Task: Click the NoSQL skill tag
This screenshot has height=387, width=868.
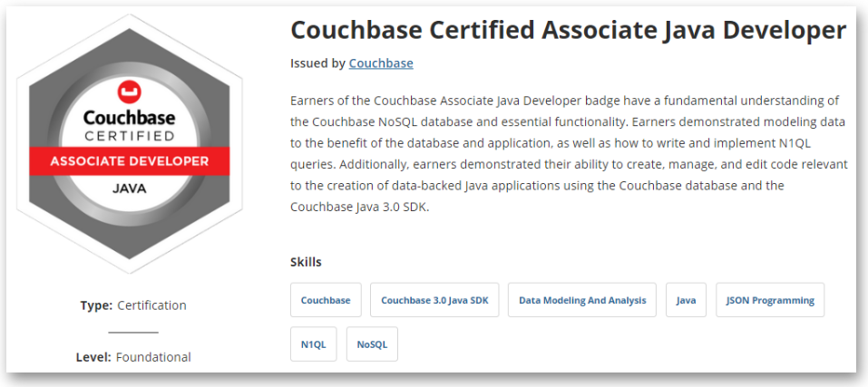Action: point(372,344)
